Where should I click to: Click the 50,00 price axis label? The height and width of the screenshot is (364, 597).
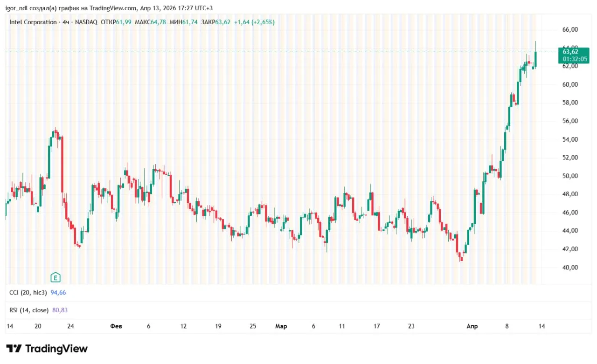(570, 176)
